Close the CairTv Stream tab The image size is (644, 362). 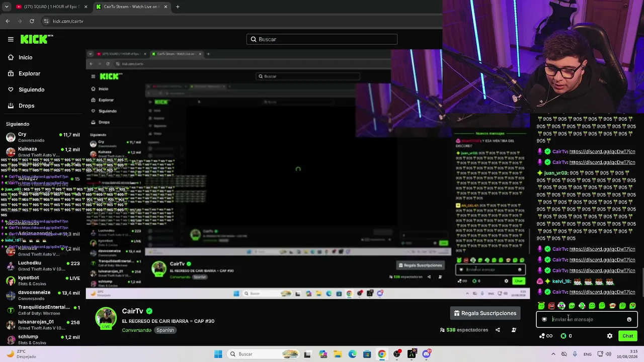tap(165, 7)
